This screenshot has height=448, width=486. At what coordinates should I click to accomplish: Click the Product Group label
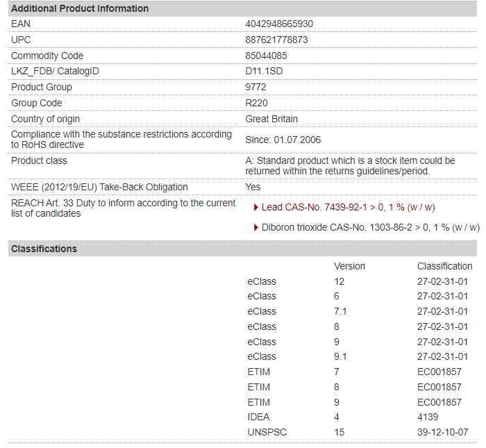click(41, 87)
